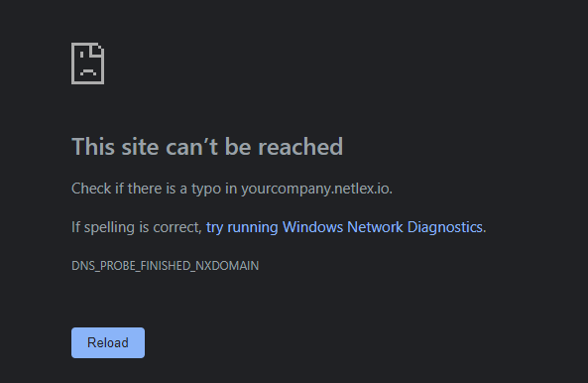Click the word "reached" in the heading

tap(300, 146)
